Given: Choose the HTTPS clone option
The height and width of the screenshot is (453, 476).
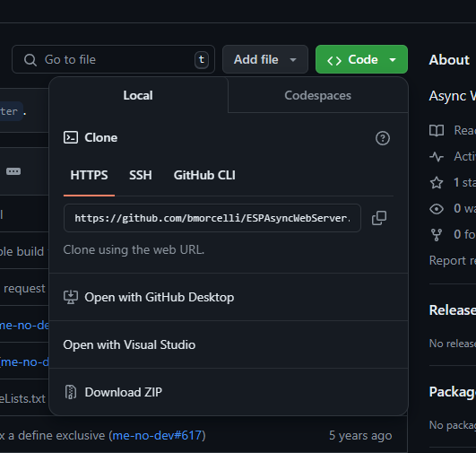Looking at the screenshot, I should tap(89, 175).
